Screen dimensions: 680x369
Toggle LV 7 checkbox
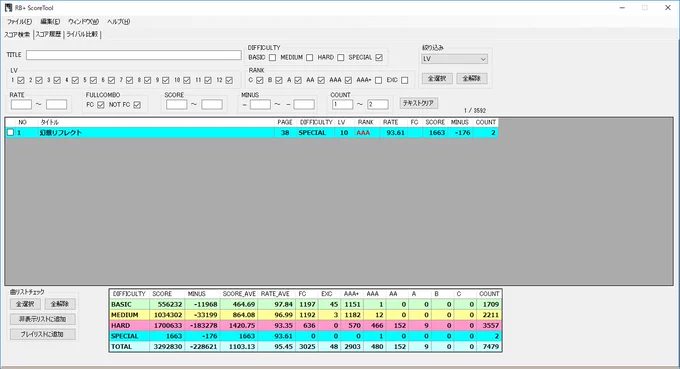coord(129,80)
